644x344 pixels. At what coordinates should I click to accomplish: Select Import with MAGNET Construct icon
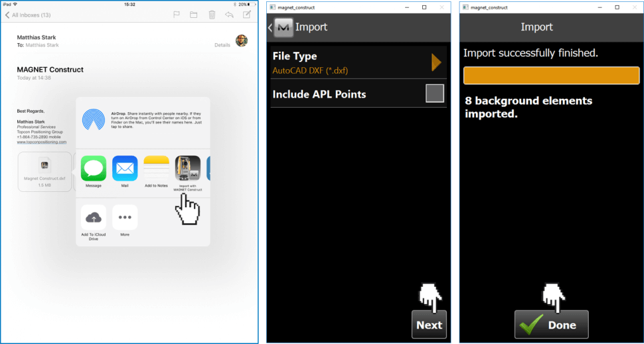coord(188,169)
